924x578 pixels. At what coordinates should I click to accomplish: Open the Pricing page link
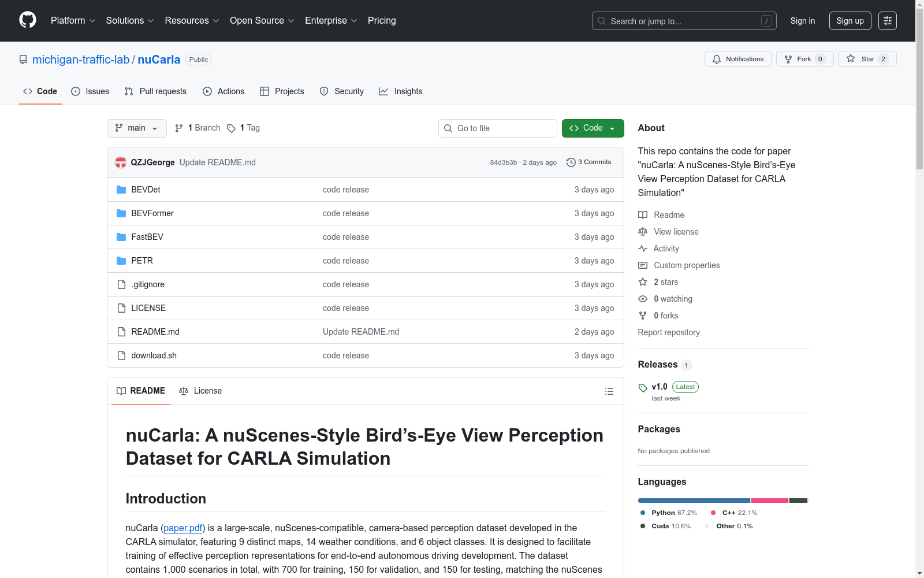(382, 21)
